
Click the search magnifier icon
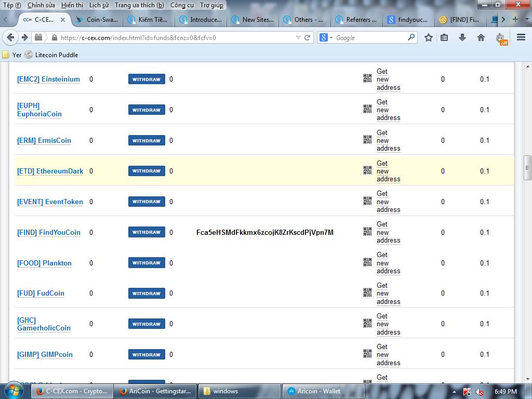(411, 37)
